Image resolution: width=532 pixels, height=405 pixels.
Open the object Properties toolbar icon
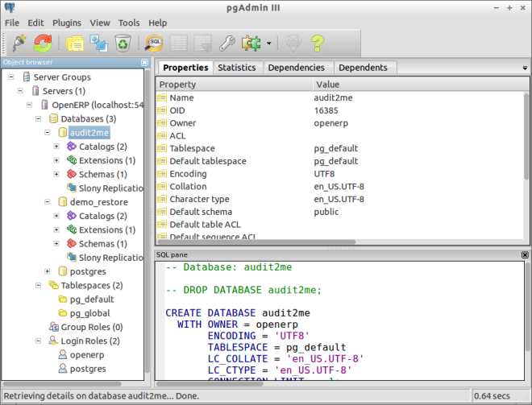coord(75,43)
